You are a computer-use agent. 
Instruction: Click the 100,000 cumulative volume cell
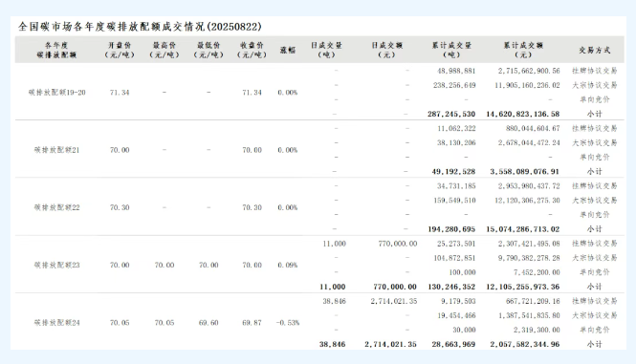click(x=462, y=272)
